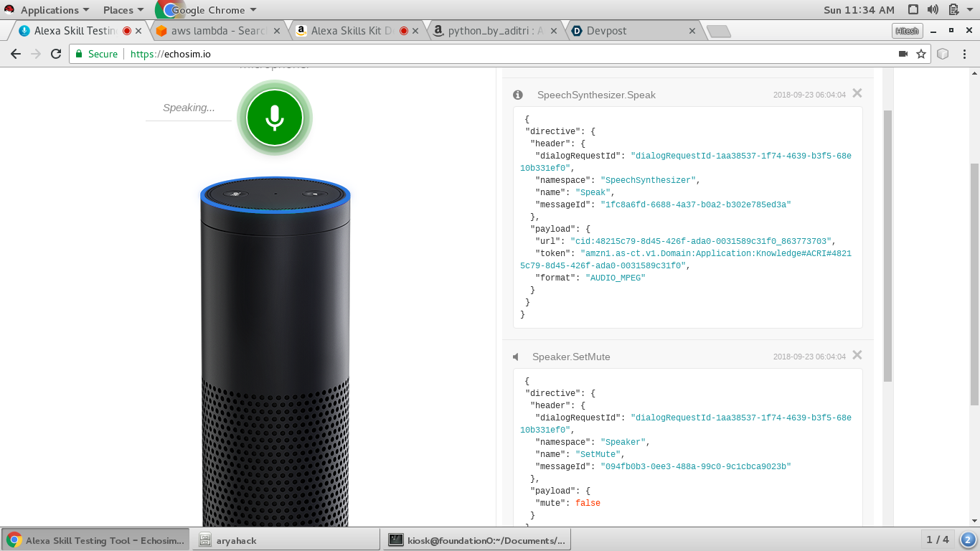The height and width of the screenshot is (551, 980).
Task: Click the 1 / 4 workspace indicator
Action: point(938,540)
